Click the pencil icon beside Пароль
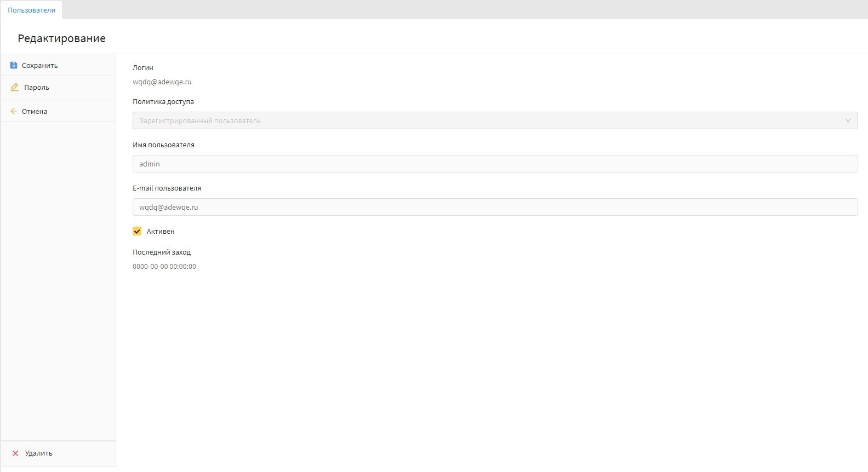 click(15, 87)
